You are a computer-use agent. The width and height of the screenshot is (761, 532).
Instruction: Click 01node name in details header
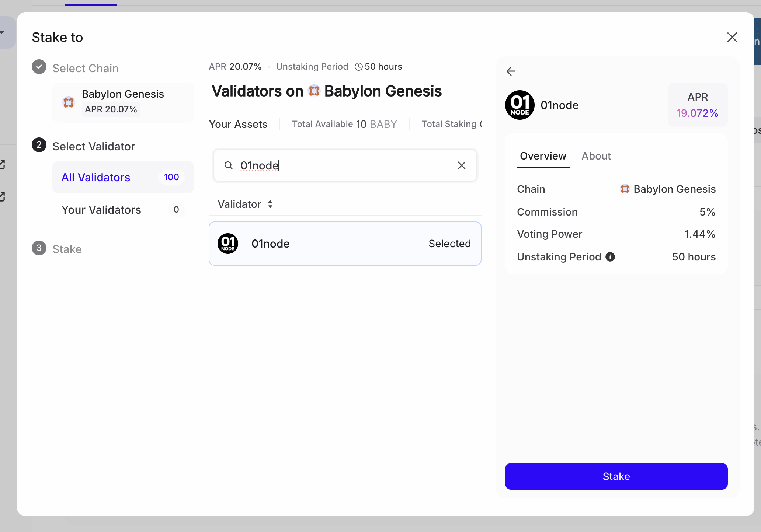click(x=560, y=105)
